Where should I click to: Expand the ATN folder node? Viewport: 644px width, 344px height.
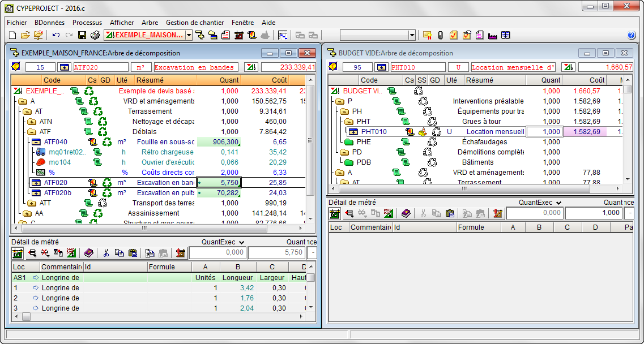[32, 122]
